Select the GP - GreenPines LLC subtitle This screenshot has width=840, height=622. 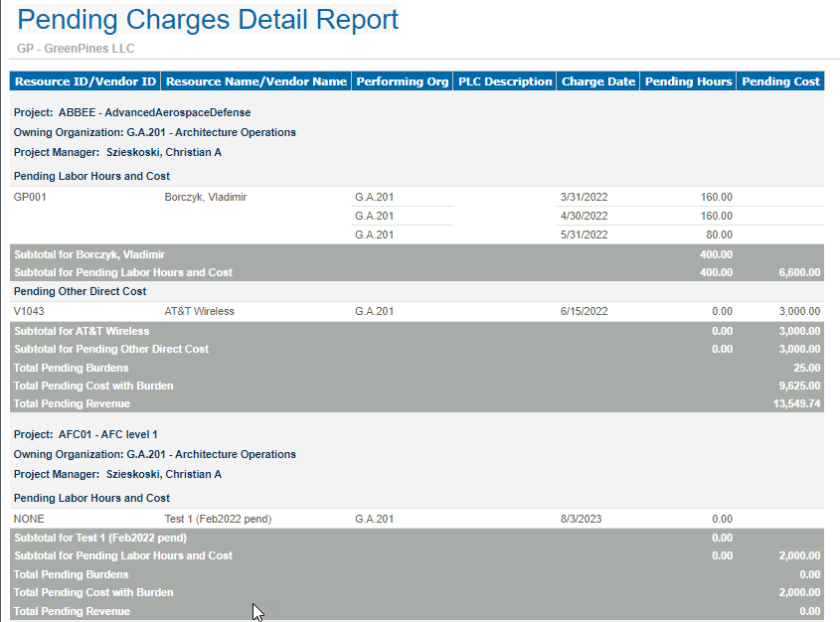point(76,49)
